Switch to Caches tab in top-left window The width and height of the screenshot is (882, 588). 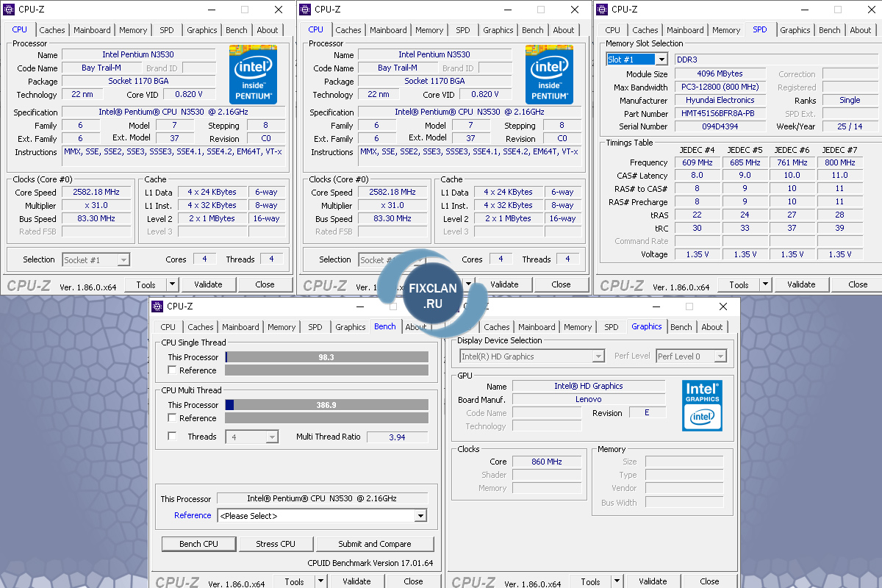52,30
